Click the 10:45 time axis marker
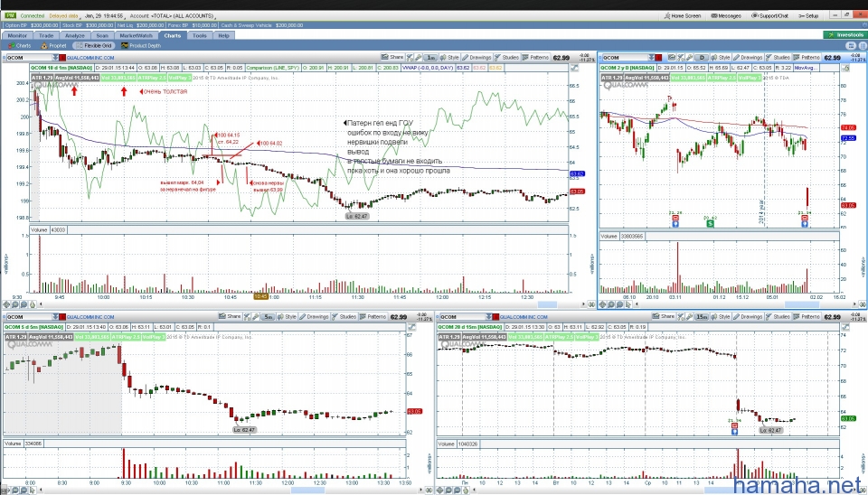 pos(260,296)
